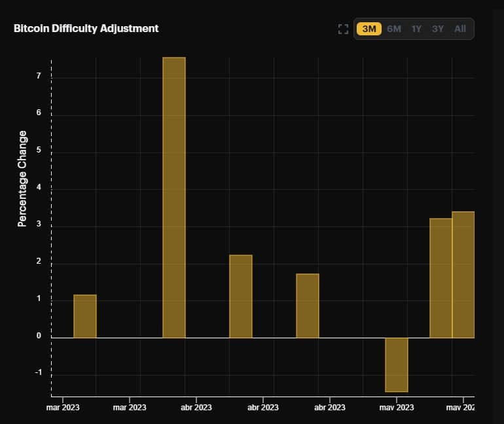Click the y-axis value 7

[39, 76]
